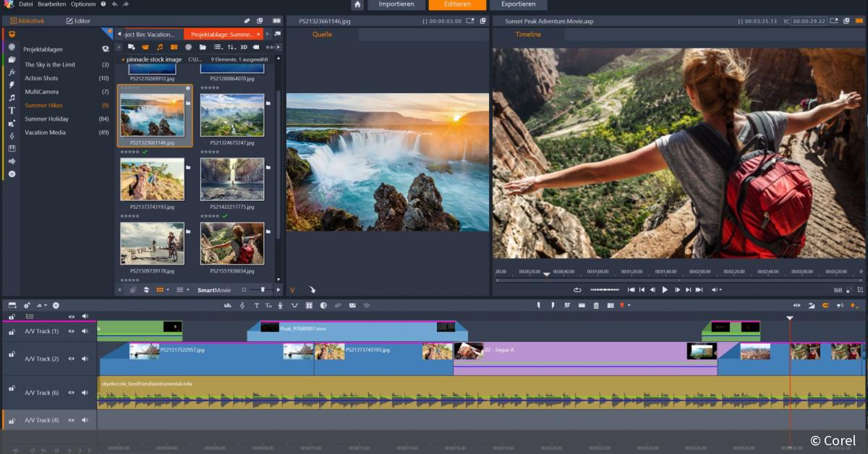Click the grid view icon in the timeline toolbar
The image size is (868, 454).
[309, 305]
